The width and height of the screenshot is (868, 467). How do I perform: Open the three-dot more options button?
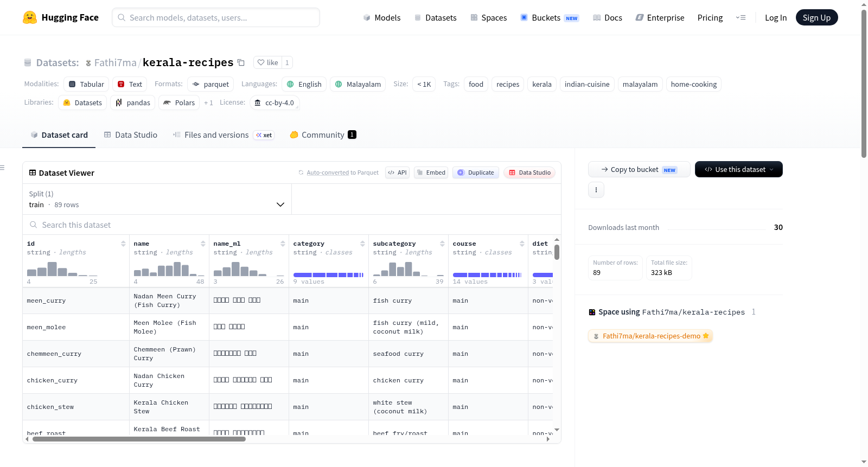(x=596, y=190)
